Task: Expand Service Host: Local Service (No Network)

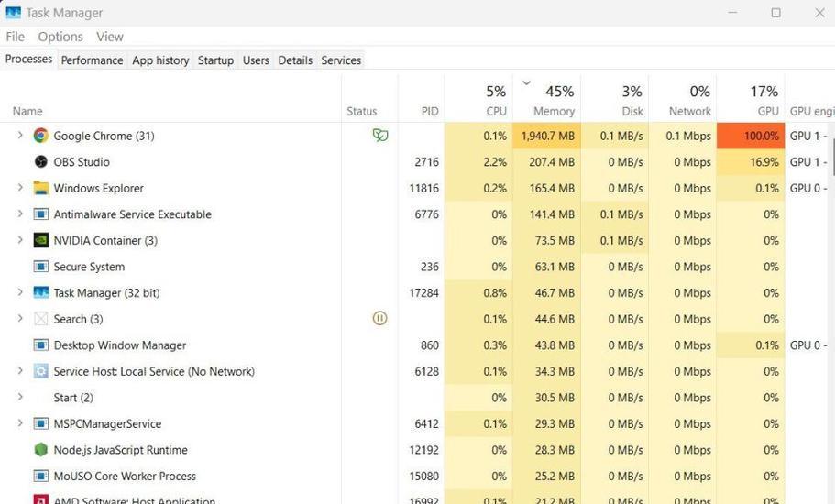Action: (20, 370)
